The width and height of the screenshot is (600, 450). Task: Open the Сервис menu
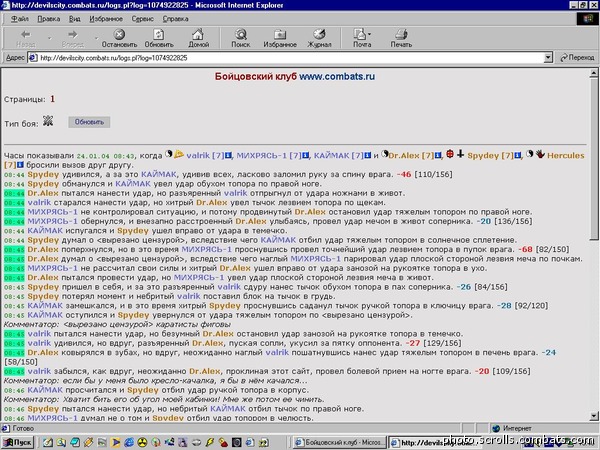(142, 19)
